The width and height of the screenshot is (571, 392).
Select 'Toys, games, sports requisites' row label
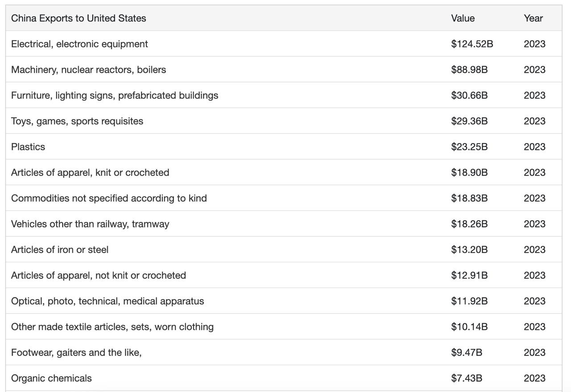[x=77, y=121]
